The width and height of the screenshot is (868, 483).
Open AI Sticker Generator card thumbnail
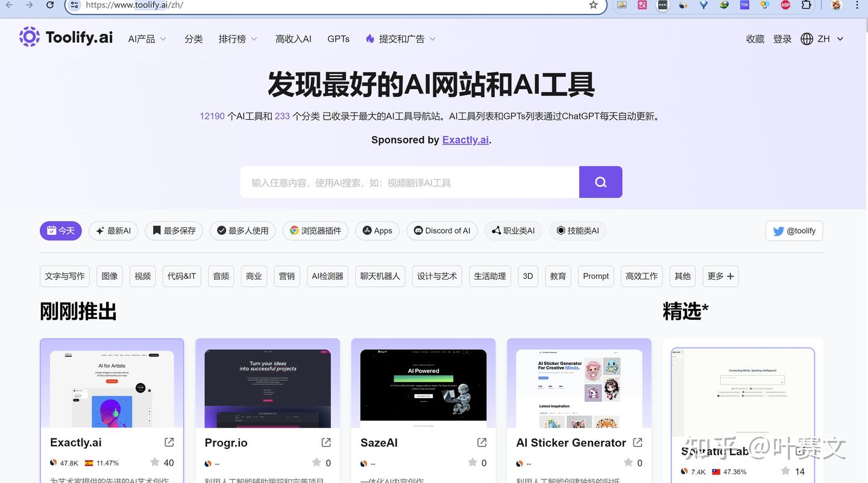[579, 389]
